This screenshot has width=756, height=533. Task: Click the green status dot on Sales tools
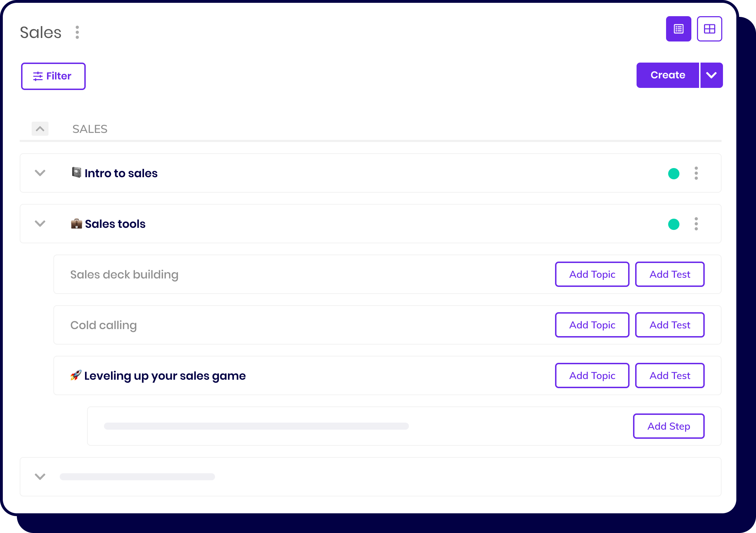pyautogui.click(x=673, y=224)
